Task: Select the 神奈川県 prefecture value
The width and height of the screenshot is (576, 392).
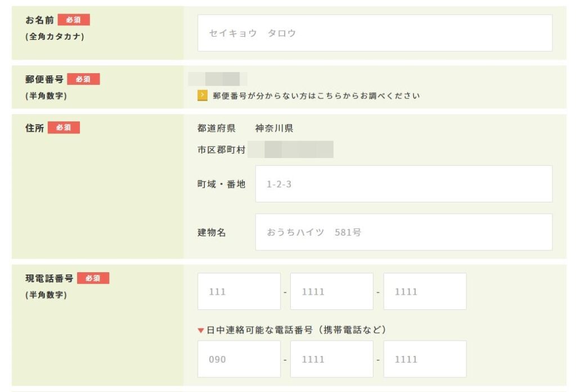Action: (x=274, y=128)
